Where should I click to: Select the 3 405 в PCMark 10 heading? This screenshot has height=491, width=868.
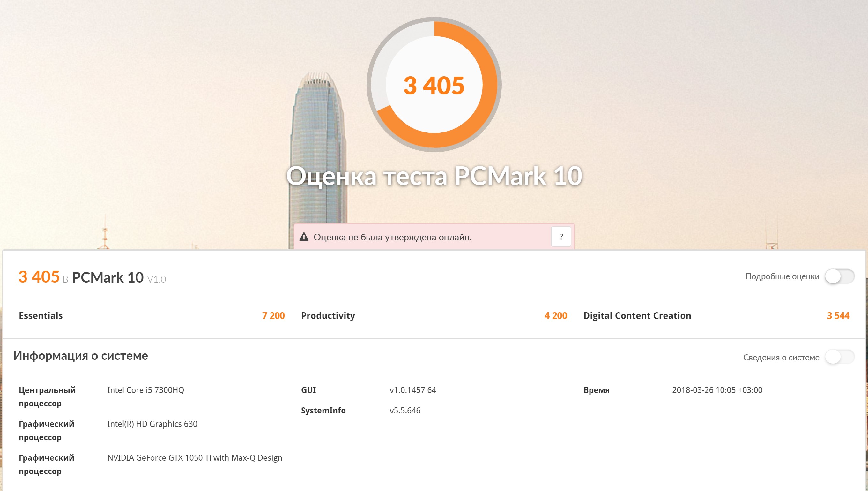click(92, 277)
